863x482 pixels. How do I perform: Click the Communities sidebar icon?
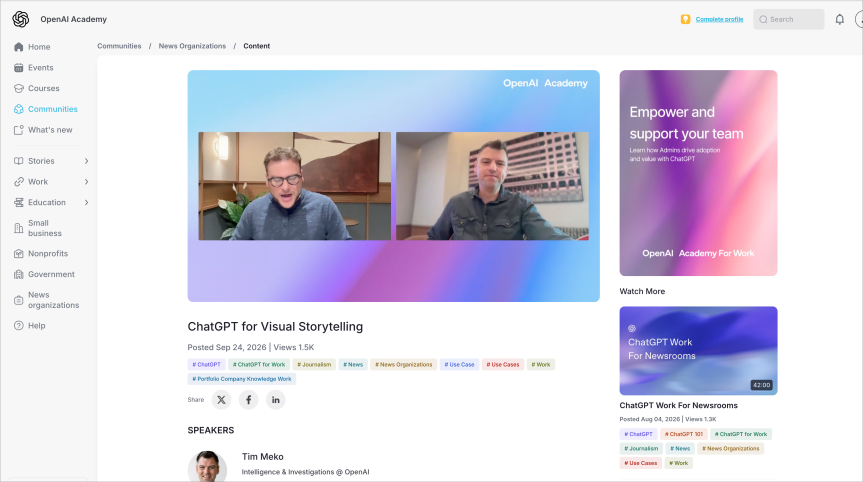click(19, 109)
